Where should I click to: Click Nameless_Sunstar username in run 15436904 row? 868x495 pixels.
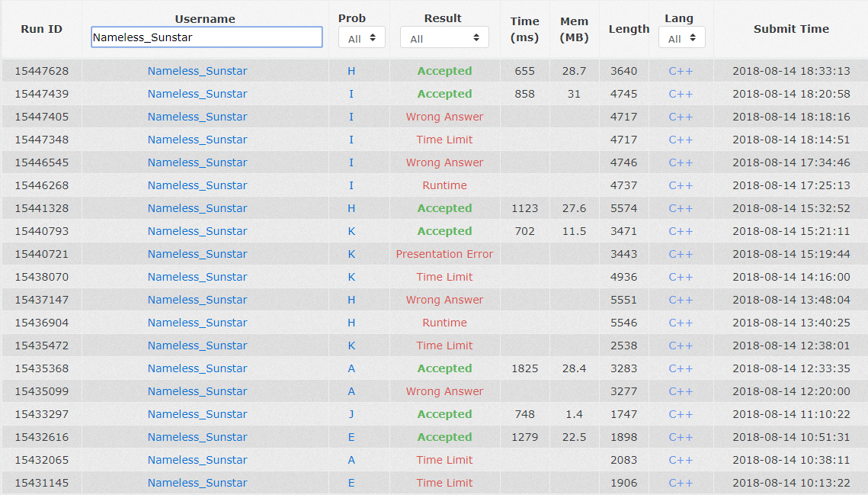(197, 323)
